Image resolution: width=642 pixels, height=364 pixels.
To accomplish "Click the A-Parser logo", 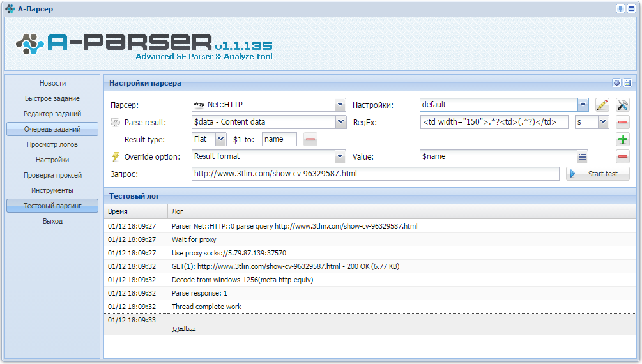I will pyautogui.click(x=144, y=46).
